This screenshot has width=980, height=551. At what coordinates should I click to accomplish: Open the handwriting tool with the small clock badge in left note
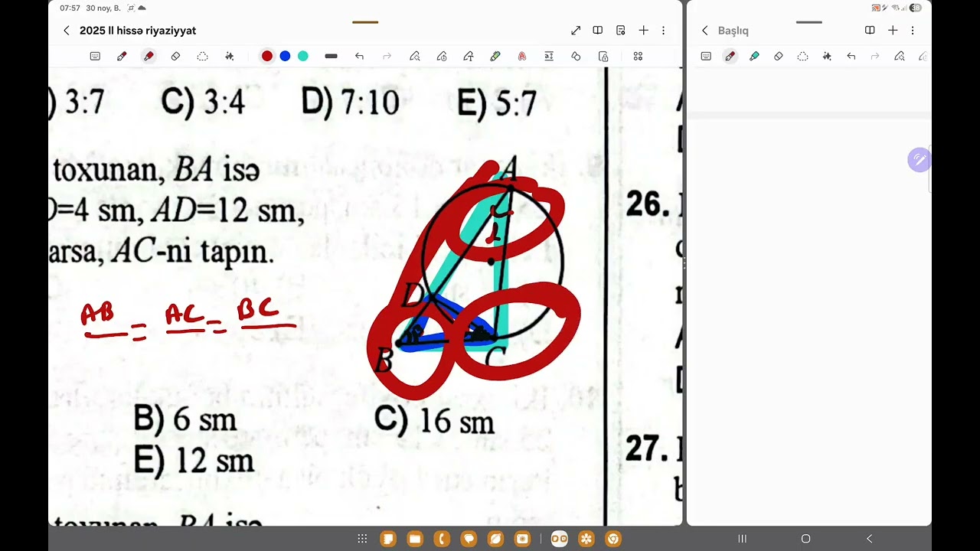pos(442,56)
